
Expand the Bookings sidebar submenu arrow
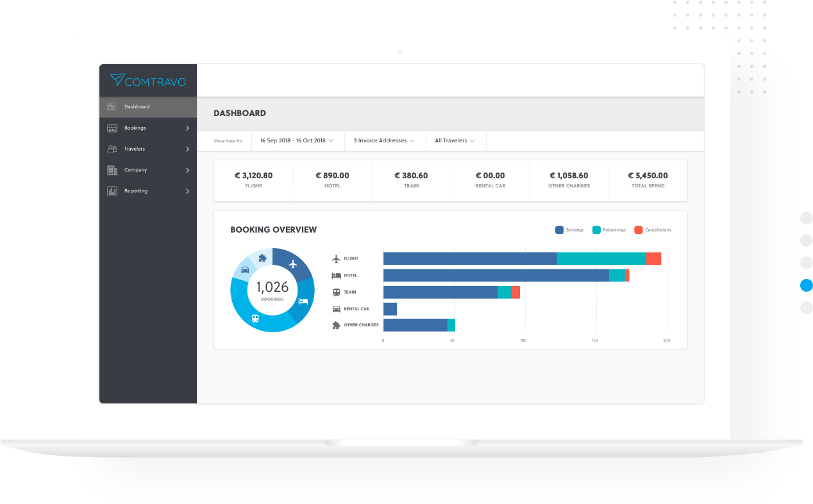tap(187, 128)
